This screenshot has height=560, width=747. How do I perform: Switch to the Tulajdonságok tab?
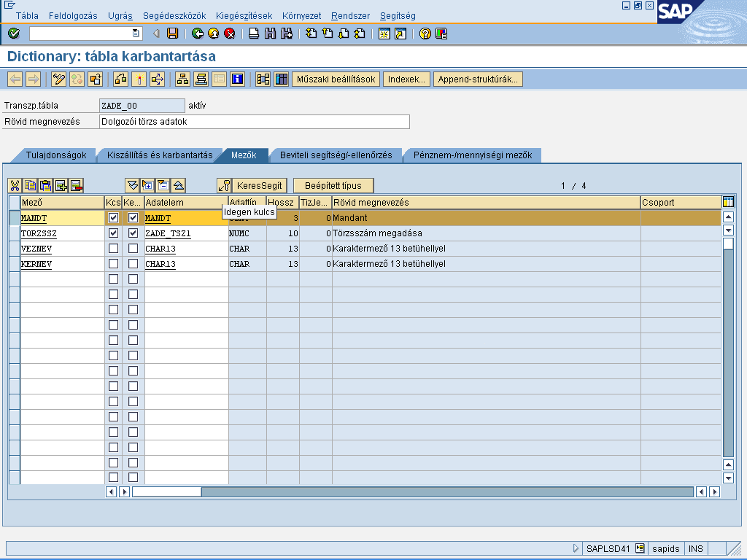(56, 155)
